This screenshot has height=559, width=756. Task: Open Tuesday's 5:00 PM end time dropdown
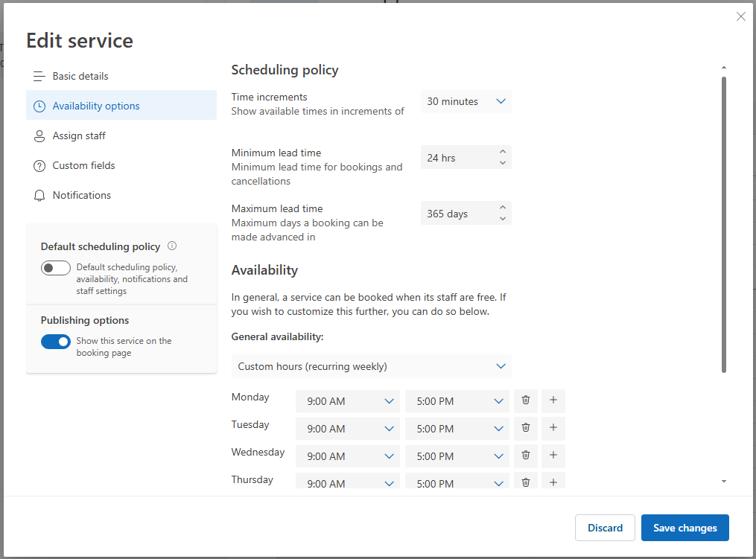click(457, 429)
